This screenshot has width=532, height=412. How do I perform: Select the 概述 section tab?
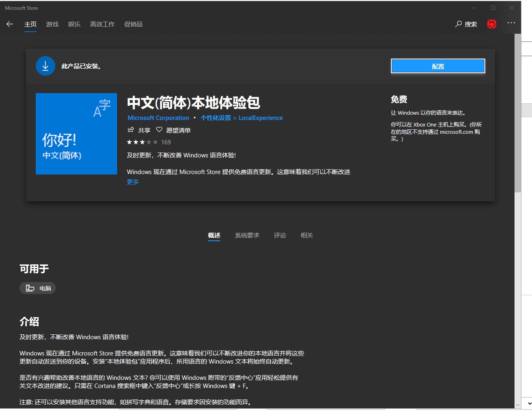pyautogui.click(x=214, y=235)
